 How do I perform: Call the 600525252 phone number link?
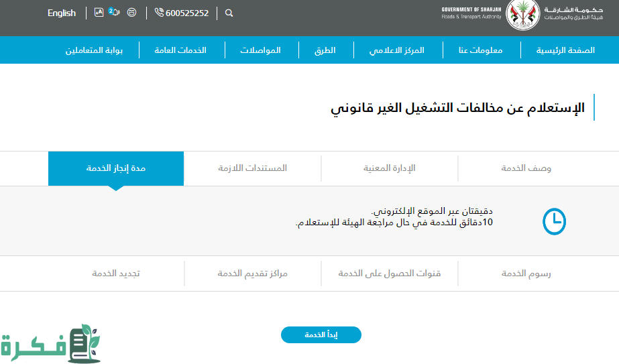coord(187,13)
